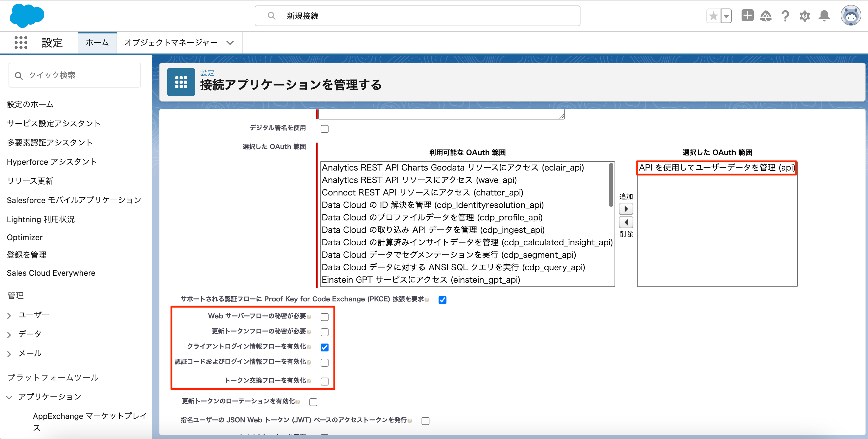Enable JWT ベースのアクセストークンを発行 checkbox
Image resolution: width=868 pixels, height=439 pixels.
(x=425, y=421)
